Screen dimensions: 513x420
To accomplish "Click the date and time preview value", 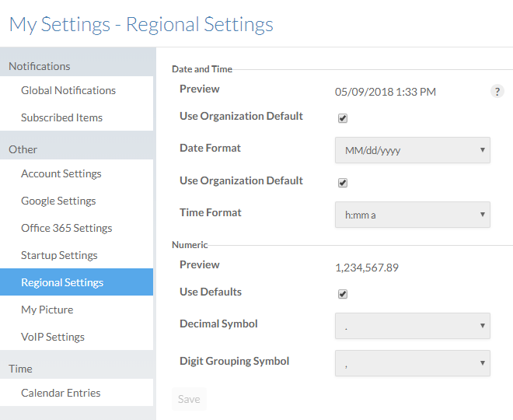I will click(x=385, y=92).
